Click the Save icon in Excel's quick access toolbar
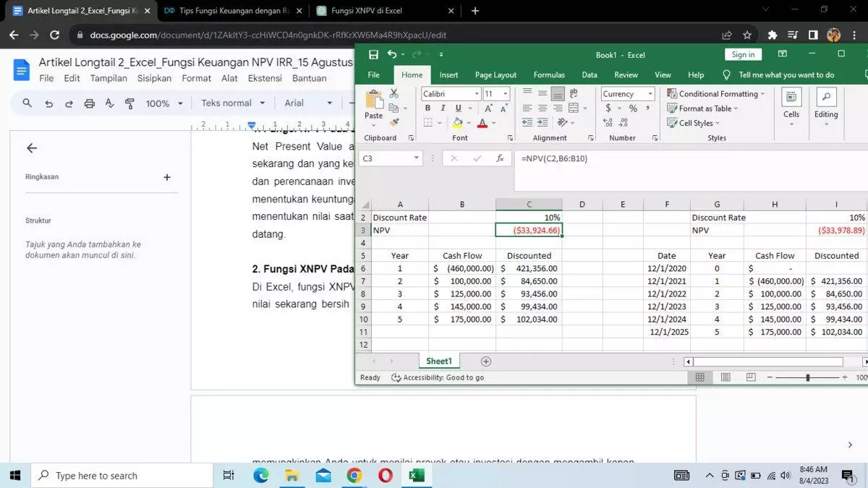868x488 pixels. pos(373,55)
